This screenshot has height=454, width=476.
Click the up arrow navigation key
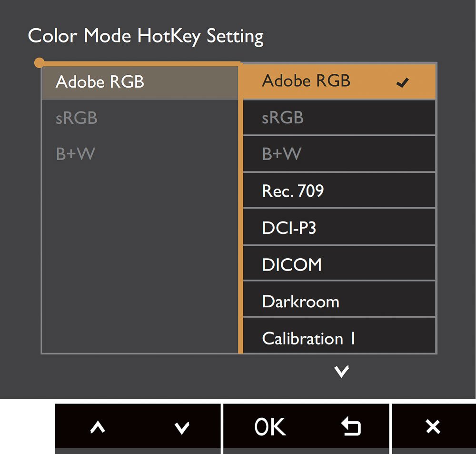pyautogui.click(x=98, y=427)
